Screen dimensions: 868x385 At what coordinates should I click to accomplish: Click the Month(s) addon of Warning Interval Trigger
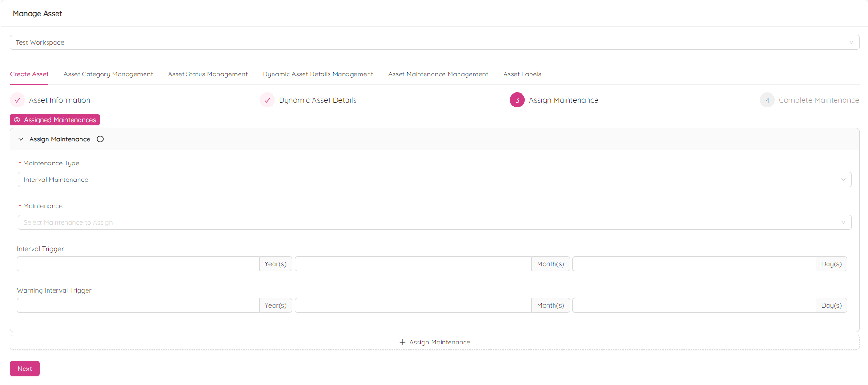click(551, 305)
